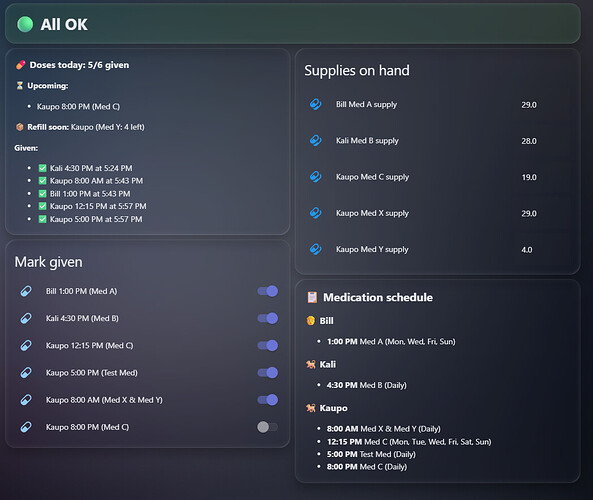The width and height of the screenshot is (593, 500).
Task: Open the Kaupo 12:15 PM (Med C) entry label
Action: click(89, 346)
